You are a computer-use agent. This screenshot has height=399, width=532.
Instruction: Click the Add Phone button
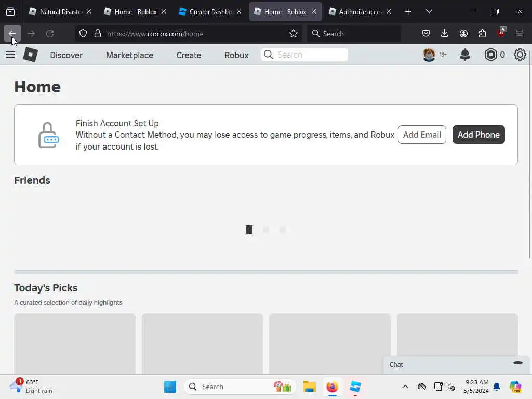click(478, 135)
